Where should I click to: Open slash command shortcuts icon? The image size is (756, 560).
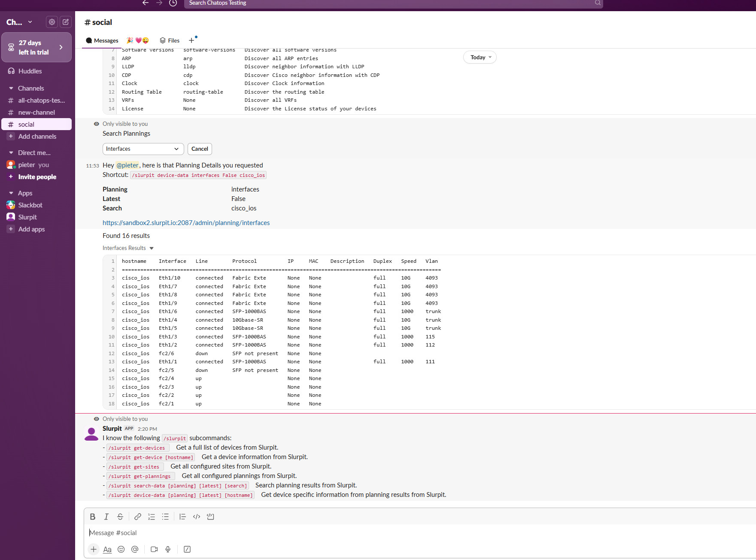pyautogui.click(x=187, y=549)
